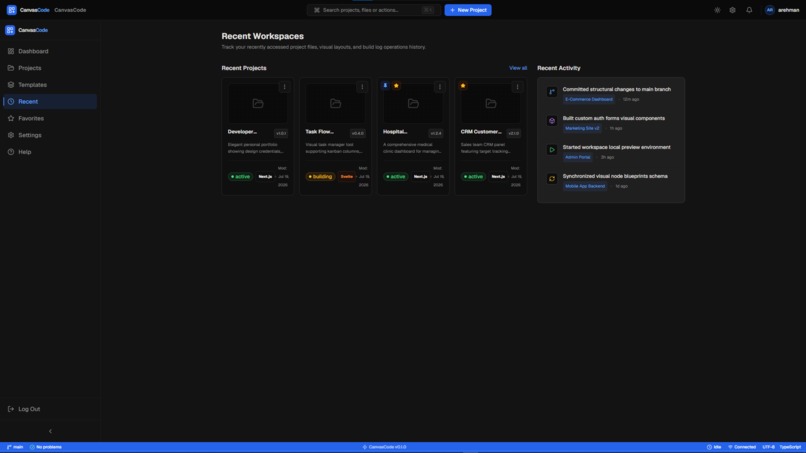Go to Projects in the sidebar
Viewport: 806px width, 453px height.
point(50,68)
